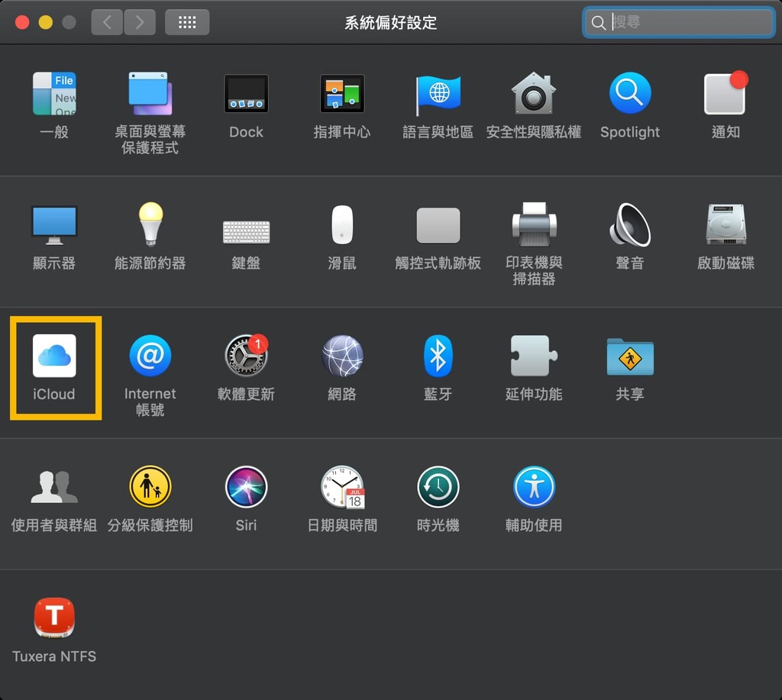Open 網路 (Network) preferences
The height and width of the screenshot is (700, 782).
[341, 356]
